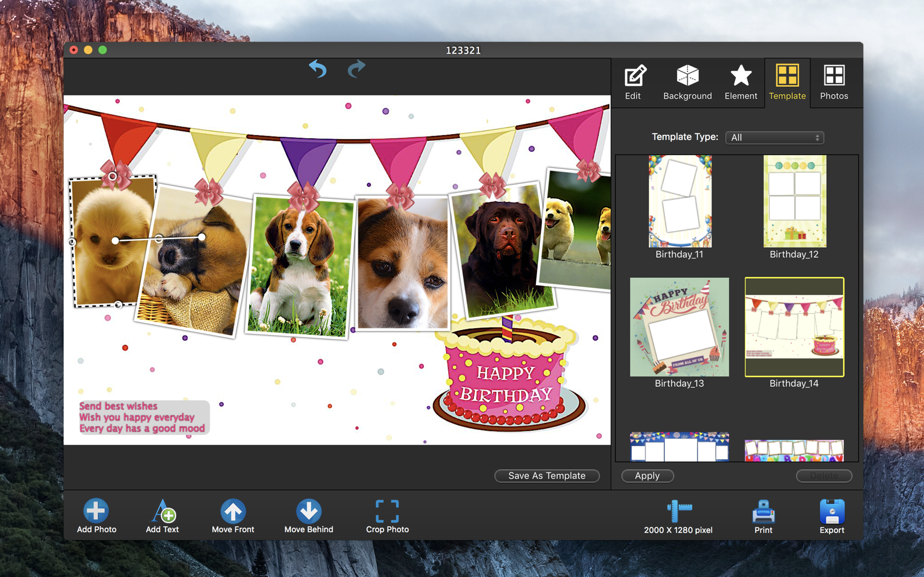Image resolution: width=924 pixels, height=577 pixels.
Task: Minimize window with yellow button
Action: (x=88, y=50)
